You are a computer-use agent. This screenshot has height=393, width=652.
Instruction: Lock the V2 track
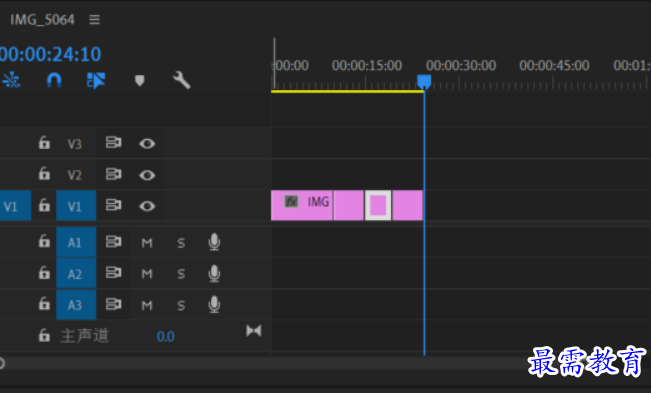44,173
